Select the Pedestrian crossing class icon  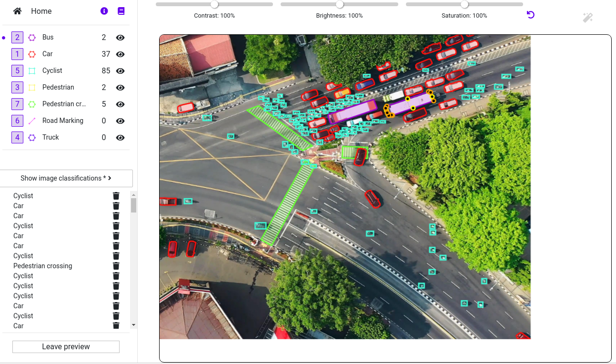(x=31, y=104)
